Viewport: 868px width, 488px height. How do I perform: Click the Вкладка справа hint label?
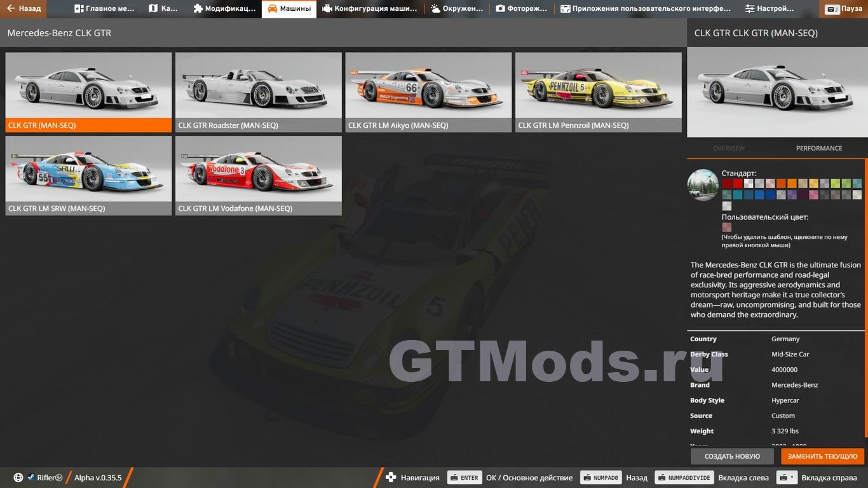829,478
